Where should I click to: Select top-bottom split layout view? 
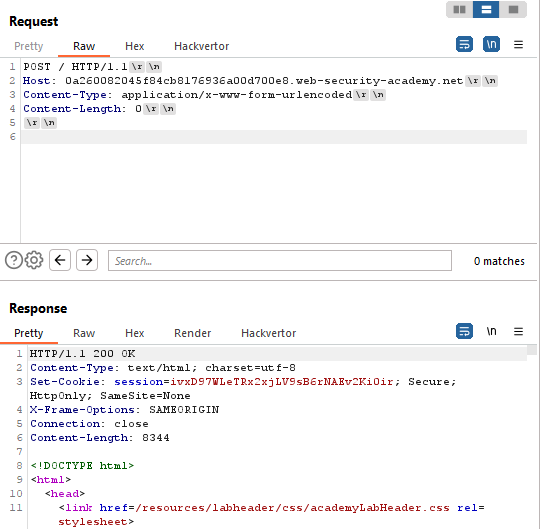coord(487,9)
